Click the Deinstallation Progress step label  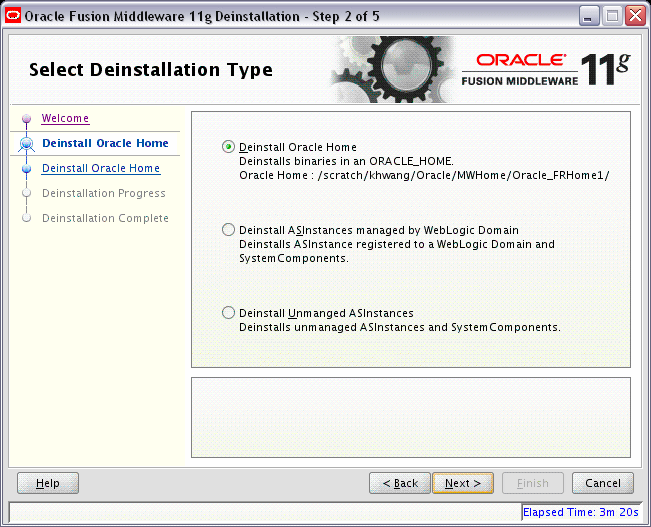[x=104, y=193]
